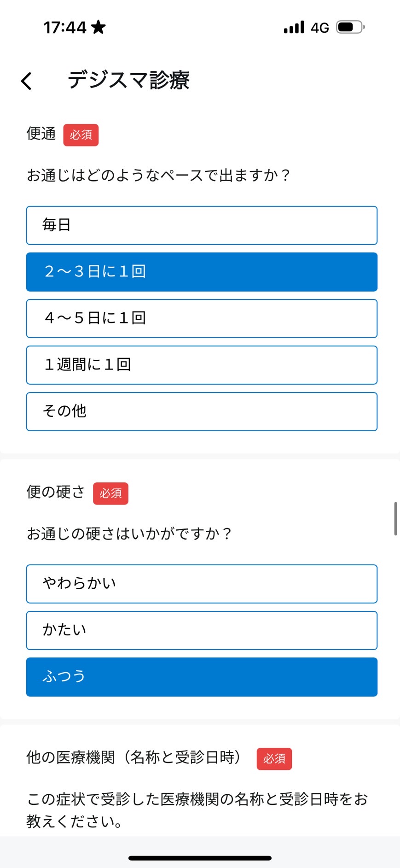Select the 毎日 option
The image size is (400, 868).
coord(202,225)
